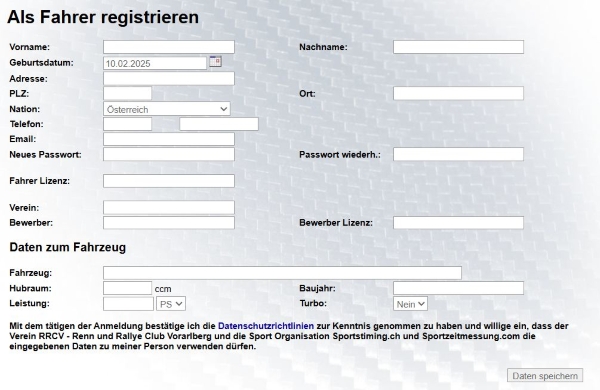Click the Passwort wiederh. field
600x390 pixels.
(458, 154)
